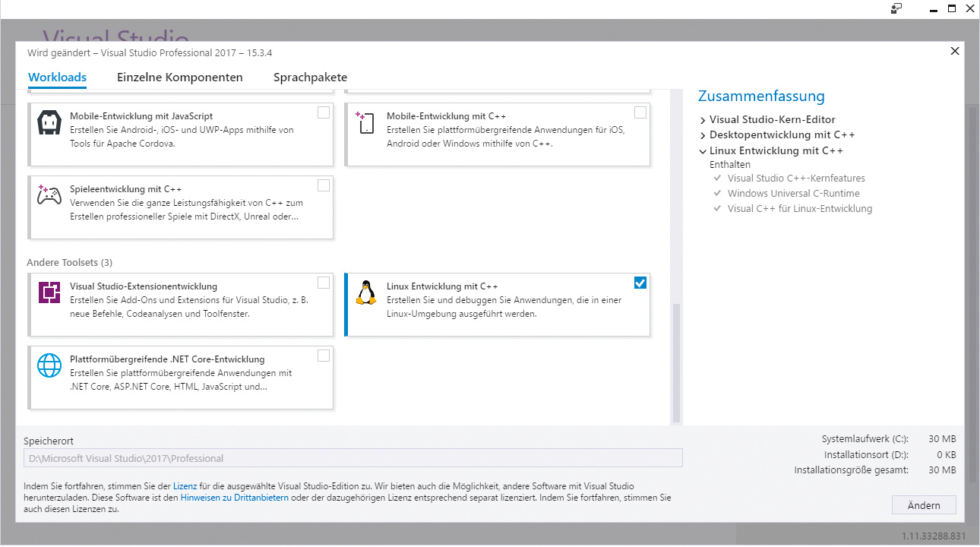Uncheck the Linux Entwicklung mit C++ checkbox
This screenshot has width=980, height=547.
(x=640, y=283)
